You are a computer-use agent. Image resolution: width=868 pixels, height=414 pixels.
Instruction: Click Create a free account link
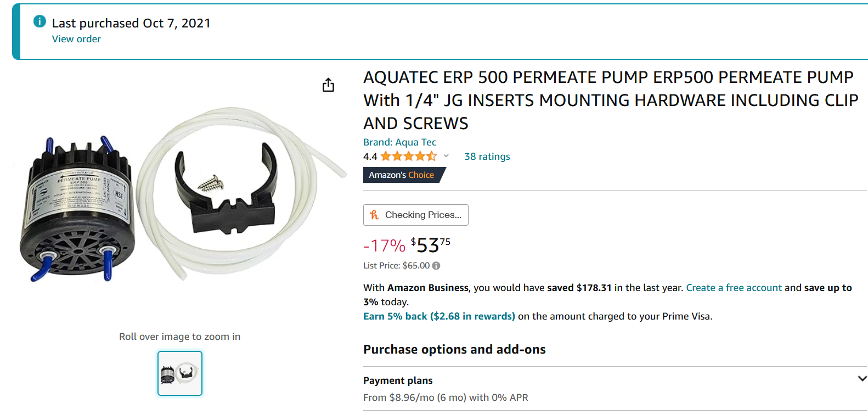click(x=734, y=288)
